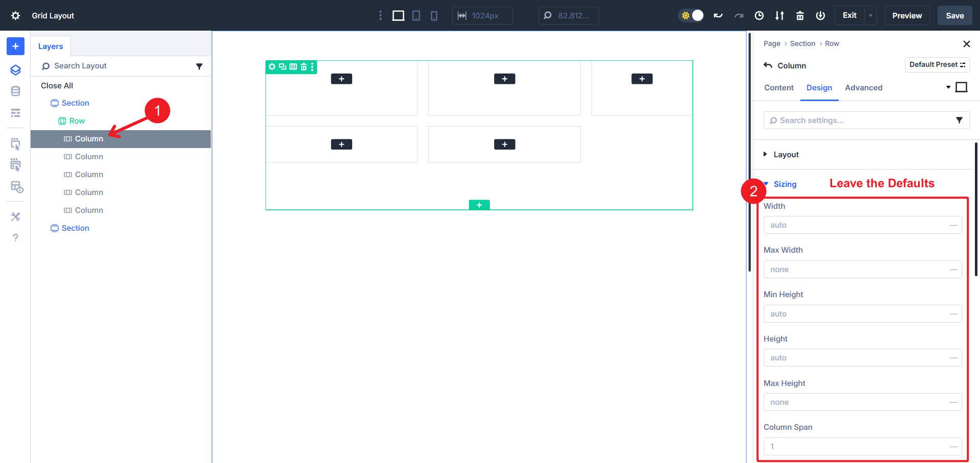
Task: Open the revision history clock icon
Action: point(759,15)
